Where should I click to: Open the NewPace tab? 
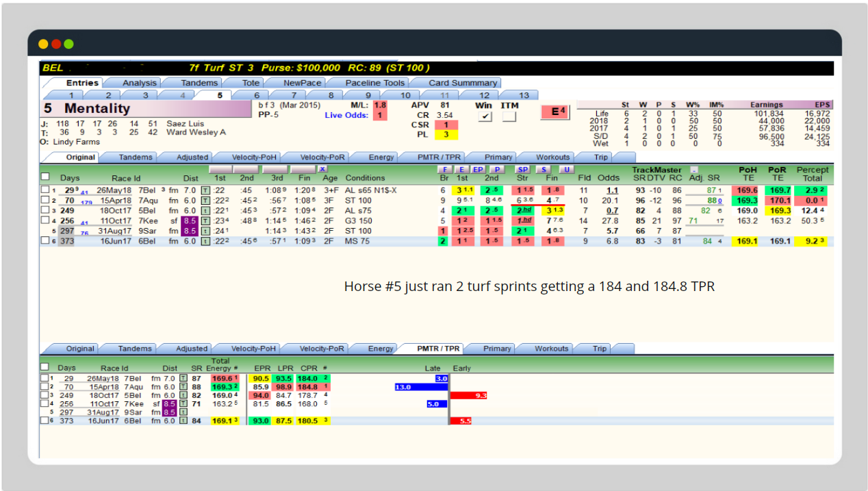tap(303, 83)
